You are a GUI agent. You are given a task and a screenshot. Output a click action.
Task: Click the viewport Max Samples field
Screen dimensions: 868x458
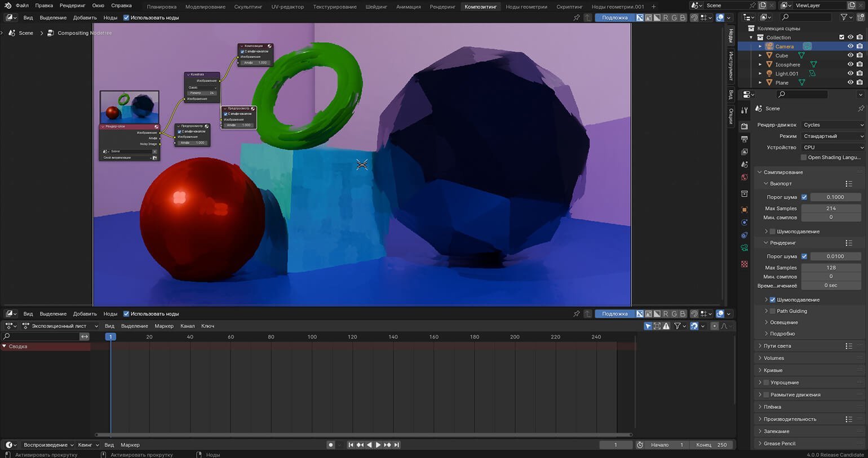831,208
